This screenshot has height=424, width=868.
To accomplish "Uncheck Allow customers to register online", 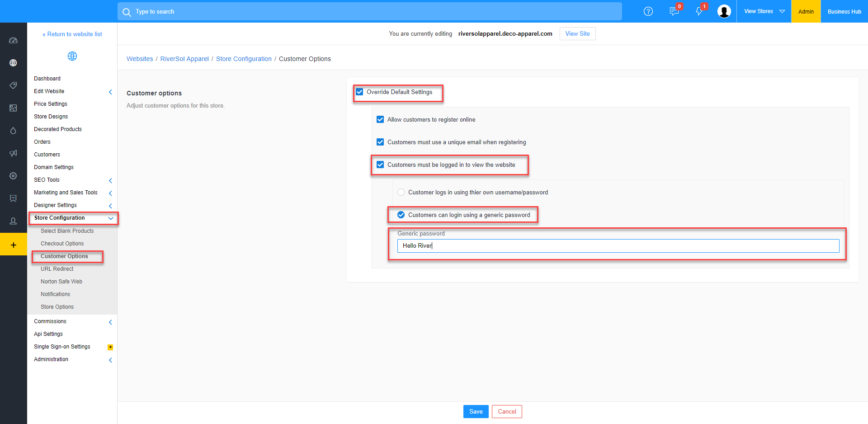I will 380,119.
